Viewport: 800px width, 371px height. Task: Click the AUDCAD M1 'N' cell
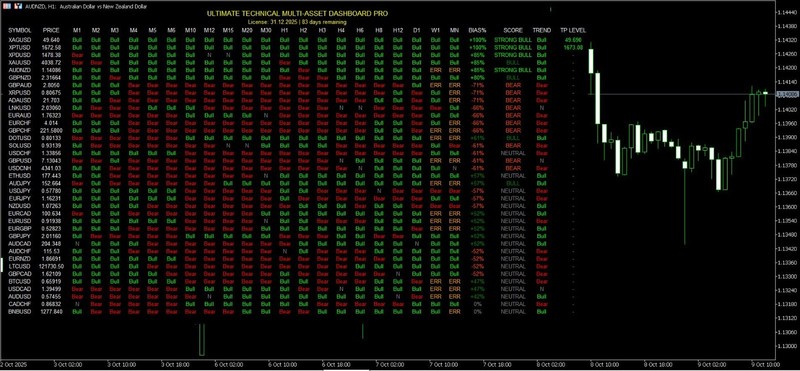point(77,243)
